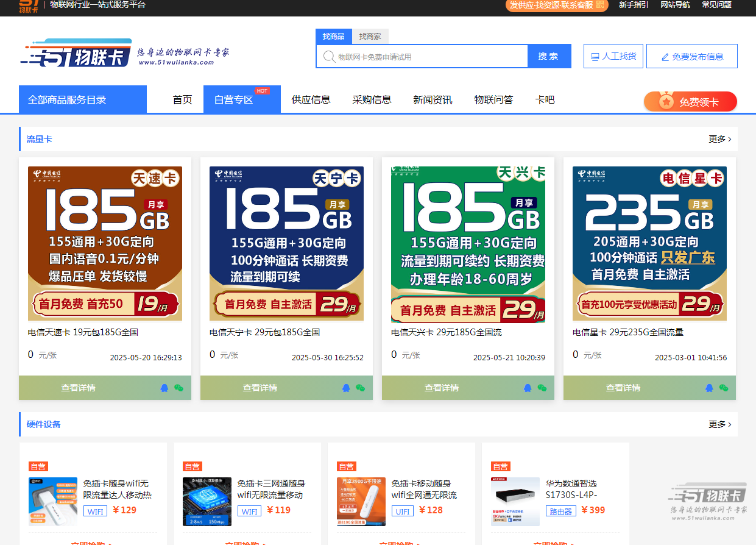
Task: Open the 新闻资讯 navigation item
Action: 433,100
